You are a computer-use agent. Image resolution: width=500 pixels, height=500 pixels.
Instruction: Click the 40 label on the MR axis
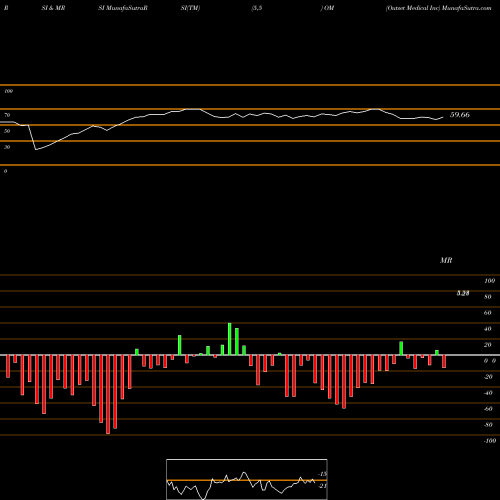point(487,329)
